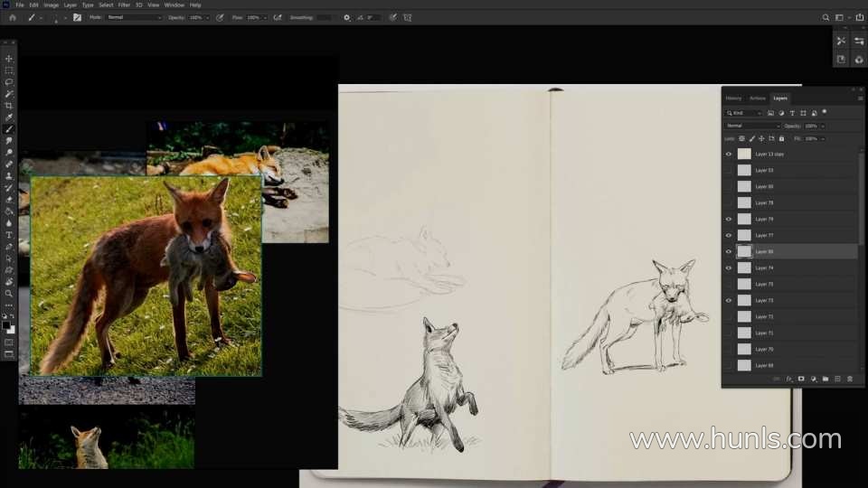Screen dimensions: 868x488
Task: Open brush blending Mode dropdown
Action: tap(134, 17)
